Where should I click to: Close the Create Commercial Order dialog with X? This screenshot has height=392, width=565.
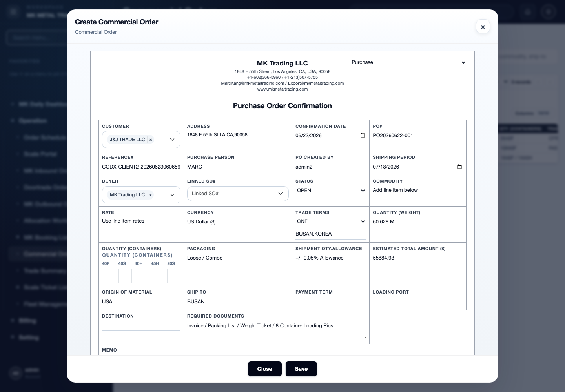(483, 27)
